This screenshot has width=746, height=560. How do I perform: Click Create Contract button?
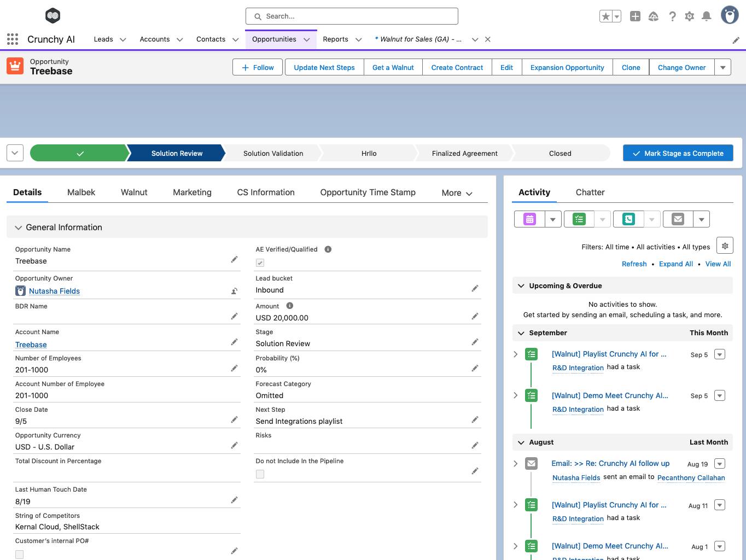[x=457, y=67]
